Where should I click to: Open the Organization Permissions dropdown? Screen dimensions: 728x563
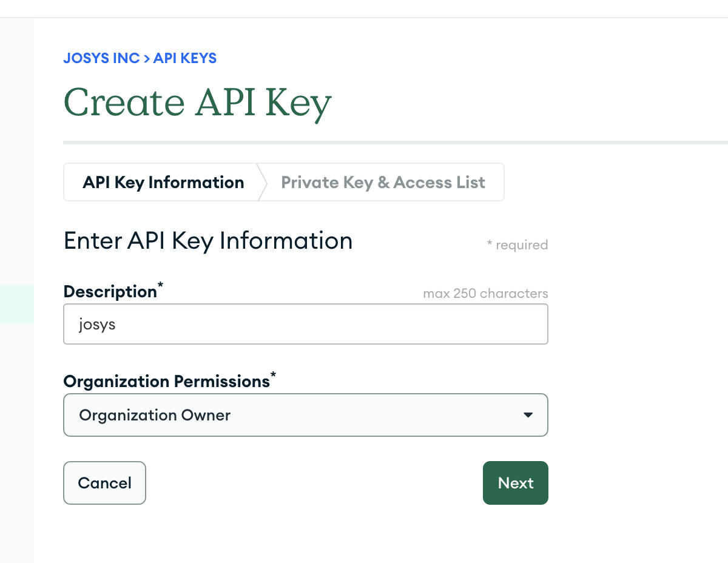point(305,415)
